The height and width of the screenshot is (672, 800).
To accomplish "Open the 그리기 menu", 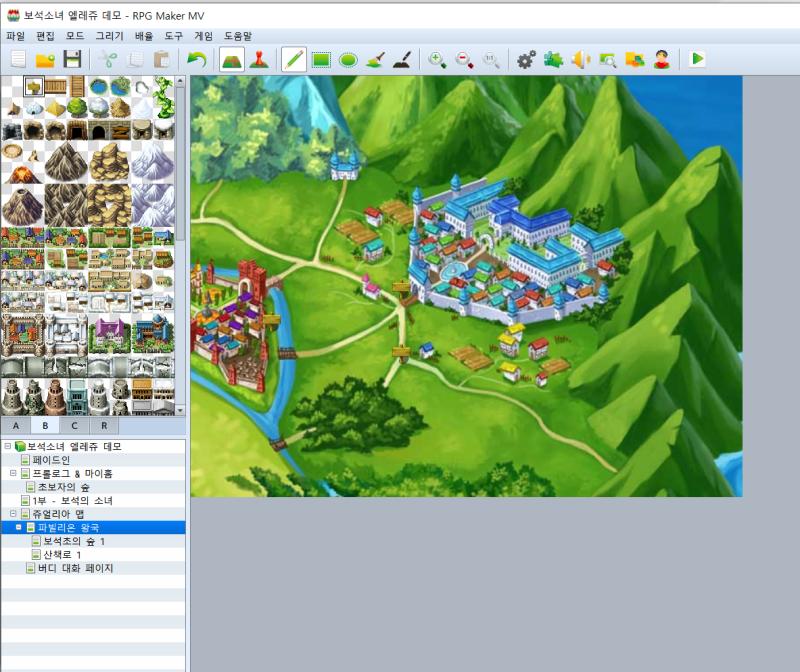I will point(110,36).
